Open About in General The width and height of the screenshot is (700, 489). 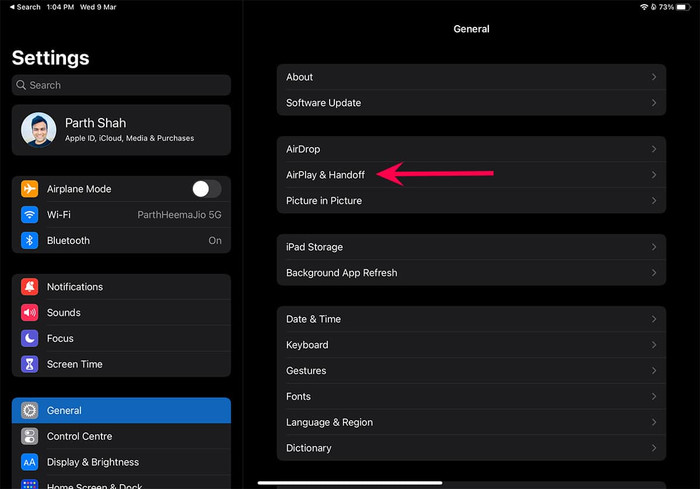(x=471, y=77)
